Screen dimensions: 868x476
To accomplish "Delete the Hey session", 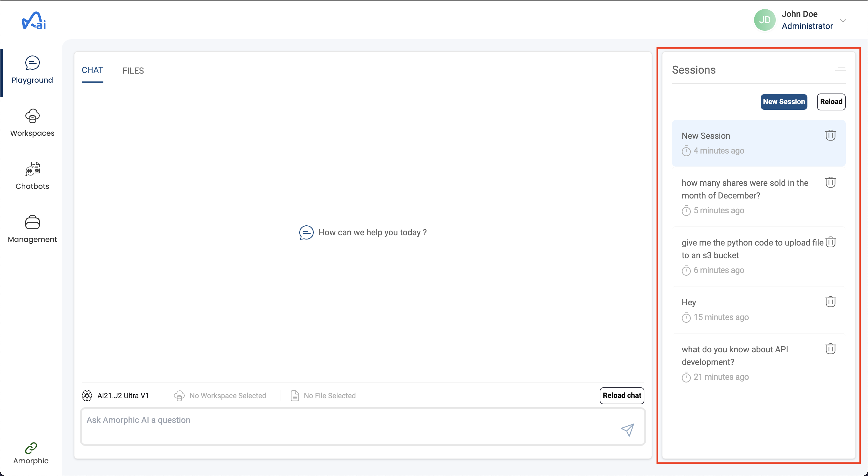I will [x=830, y=301].
